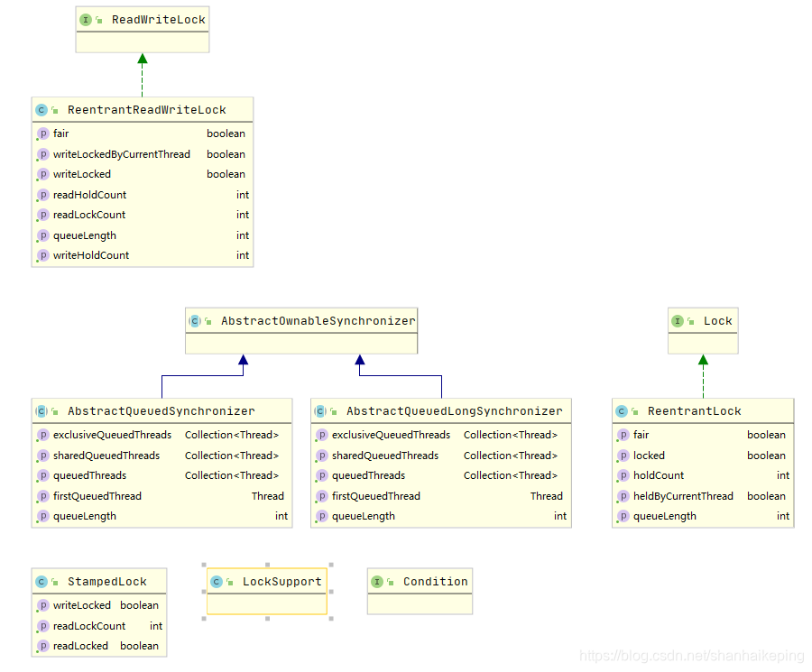
Task: Select the interface icon beside Lock
Action: (x=678, y=320)
